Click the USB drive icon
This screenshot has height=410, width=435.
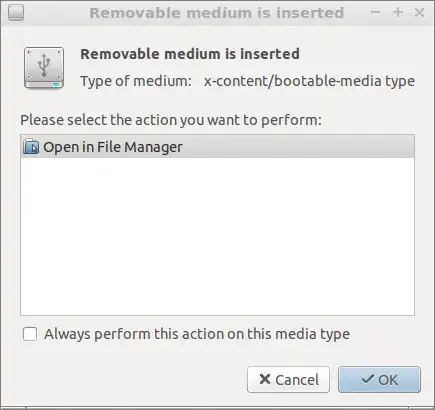(x=44, y=68)
